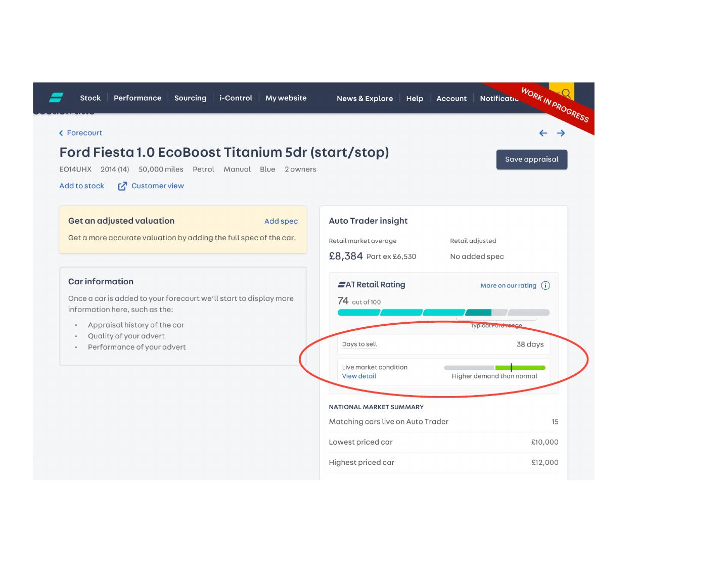Click the AT Retail Rating progress bar
This screenshot has height=563, width=728.
tap(443, 313)
